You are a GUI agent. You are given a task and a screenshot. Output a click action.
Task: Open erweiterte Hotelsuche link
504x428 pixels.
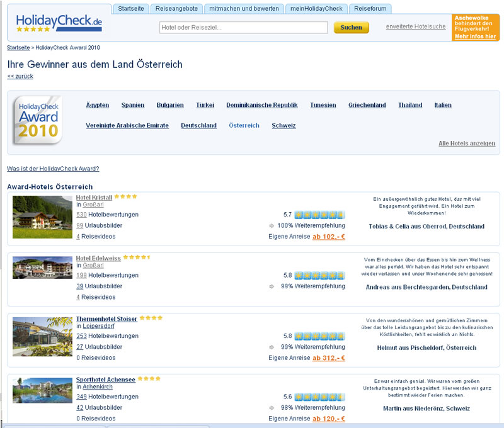[416, 26]
